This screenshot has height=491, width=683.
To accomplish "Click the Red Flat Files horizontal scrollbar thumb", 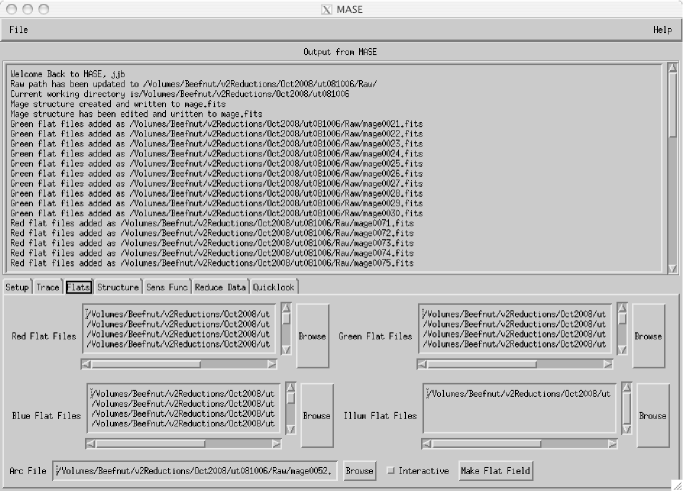I will point(146,364).
